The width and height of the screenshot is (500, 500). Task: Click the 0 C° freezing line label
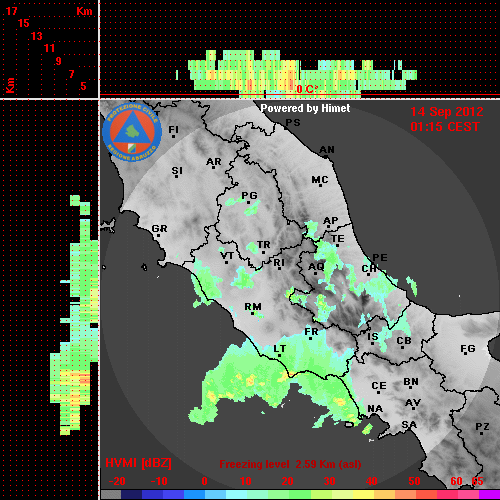tap(307, 89)
